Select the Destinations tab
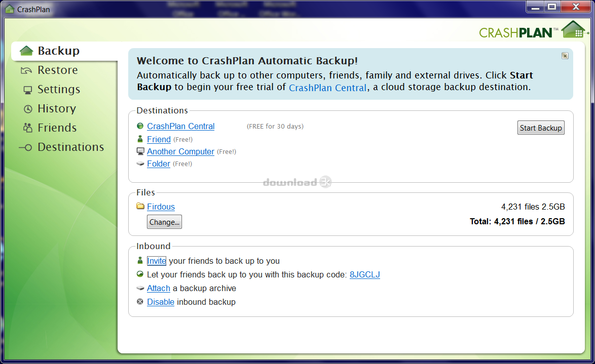 tap(70, 147)
